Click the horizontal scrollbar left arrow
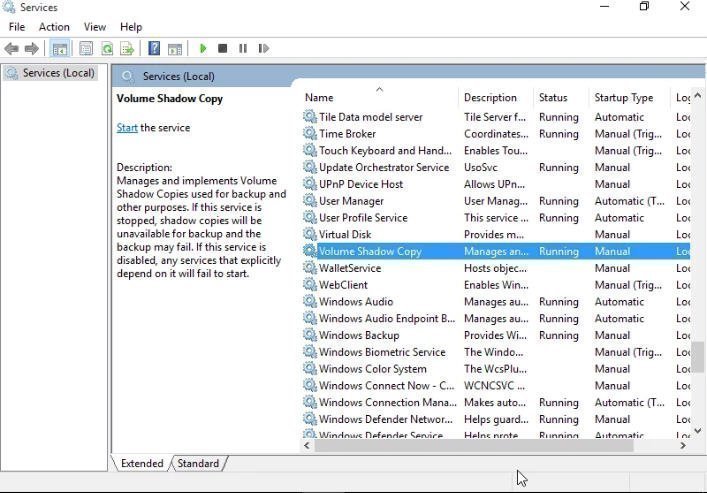 click(x=307, y=446)
